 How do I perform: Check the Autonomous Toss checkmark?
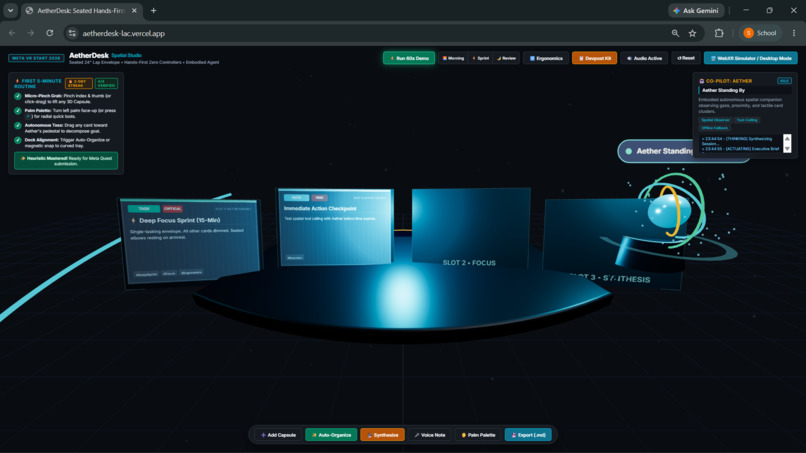(x=18, y=125)
